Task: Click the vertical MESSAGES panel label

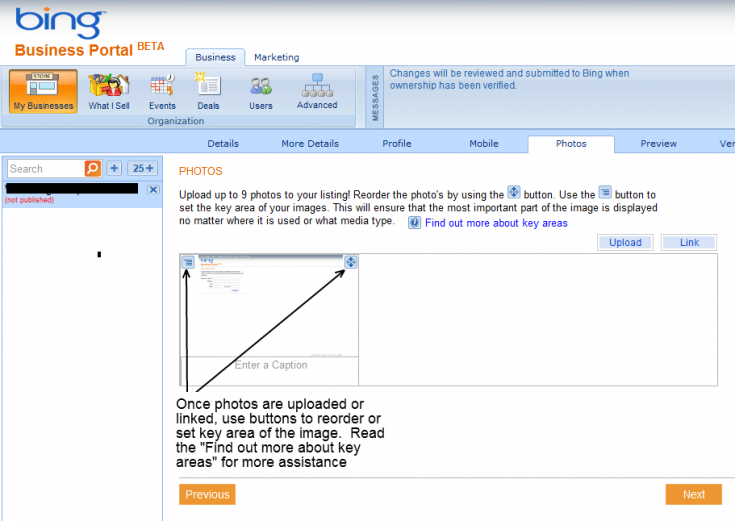Action: click(x=375, y=98)
